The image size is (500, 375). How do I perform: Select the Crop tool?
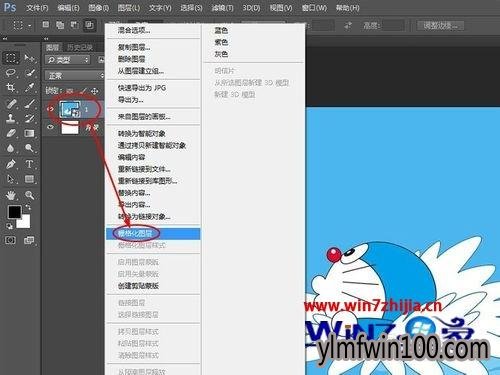(x=11, y=87)
